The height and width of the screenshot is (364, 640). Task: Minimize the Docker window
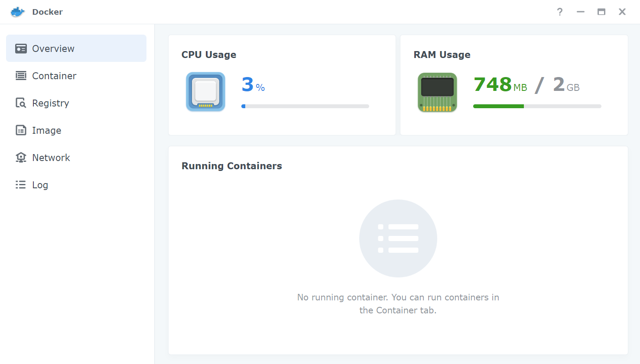pos(581,12)
